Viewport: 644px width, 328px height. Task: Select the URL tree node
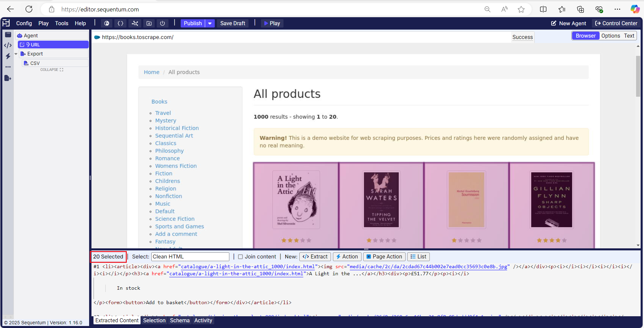53,45
